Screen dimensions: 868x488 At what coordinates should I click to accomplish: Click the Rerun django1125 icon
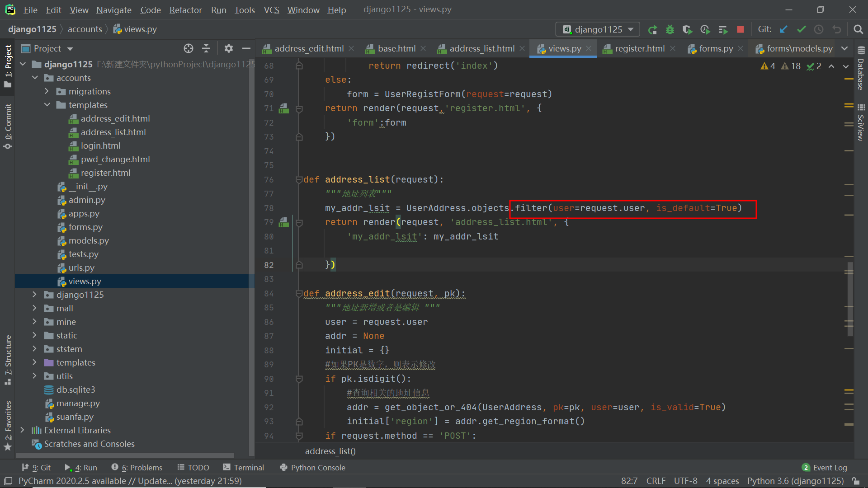pyautogui.click(x=652, y=29)
